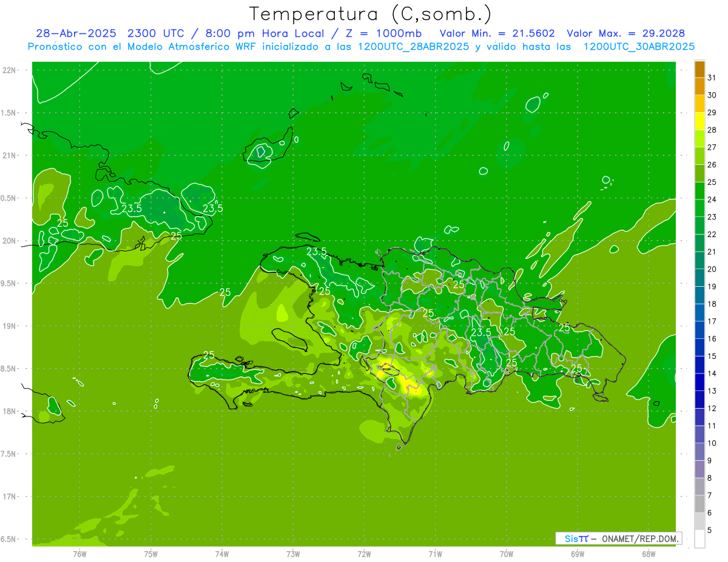Click the colorbar legend value '26'
This screenshot has width=728, height=562.
712,165
